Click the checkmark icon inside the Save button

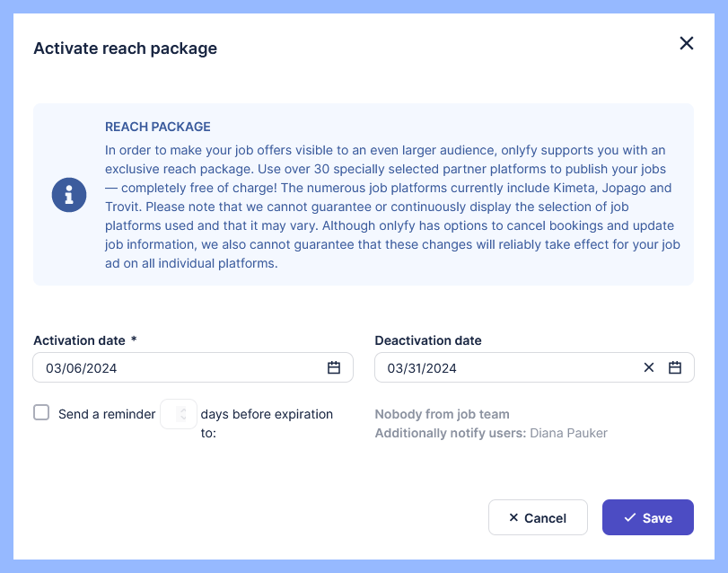coord(629,517)
